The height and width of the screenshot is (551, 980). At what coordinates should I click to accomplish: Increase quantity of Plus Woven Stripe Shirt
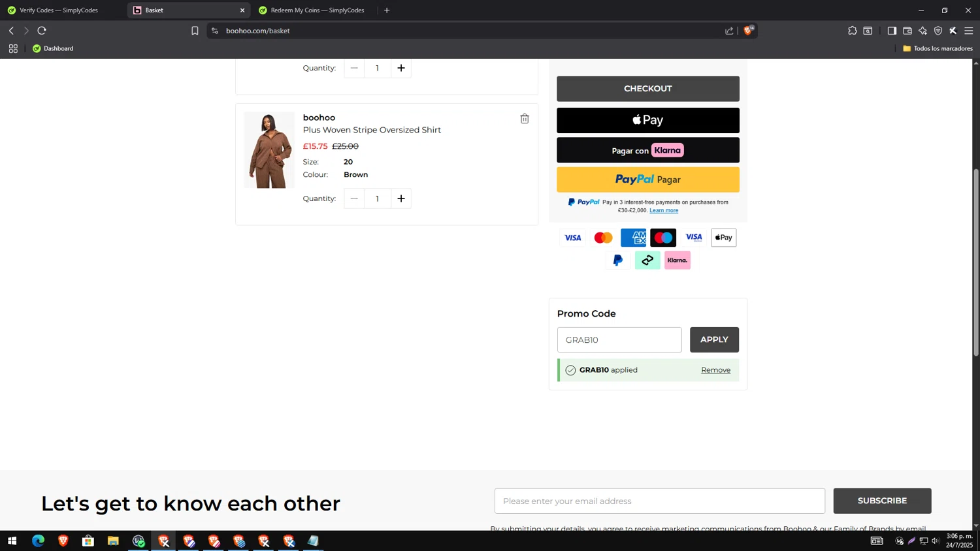point(401,198)
